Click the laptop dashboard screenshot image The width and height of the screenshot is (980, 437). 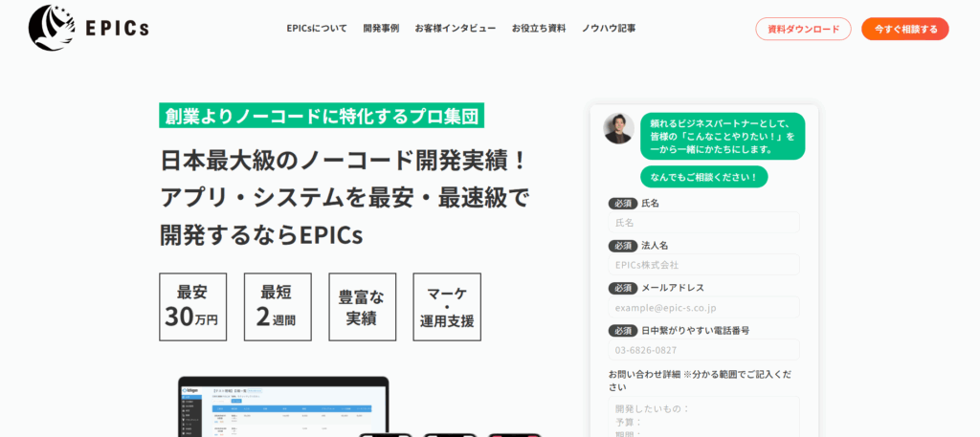click(x=283, y=407)
